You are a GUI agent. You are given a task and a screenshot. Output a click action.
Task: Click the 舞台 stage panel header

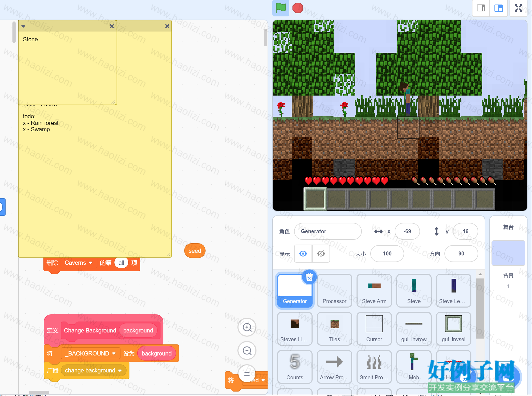pos(508,227)
